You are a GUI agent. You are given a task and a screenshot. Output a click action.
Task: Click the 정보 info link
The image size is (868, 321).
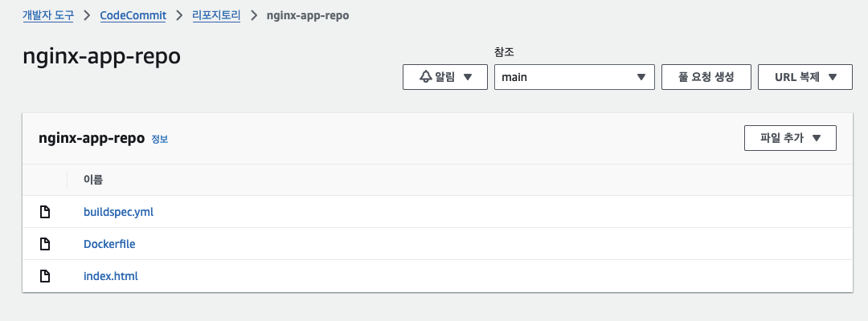pos(160,139)
